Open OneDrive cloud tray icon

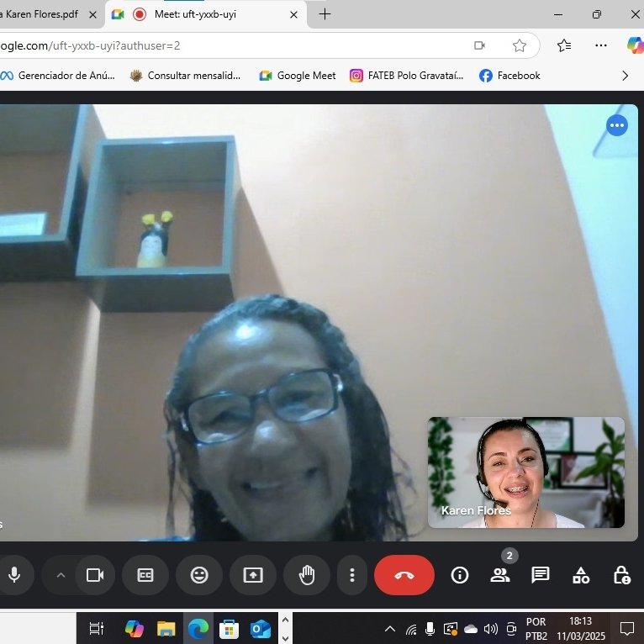tap(471, 629)
